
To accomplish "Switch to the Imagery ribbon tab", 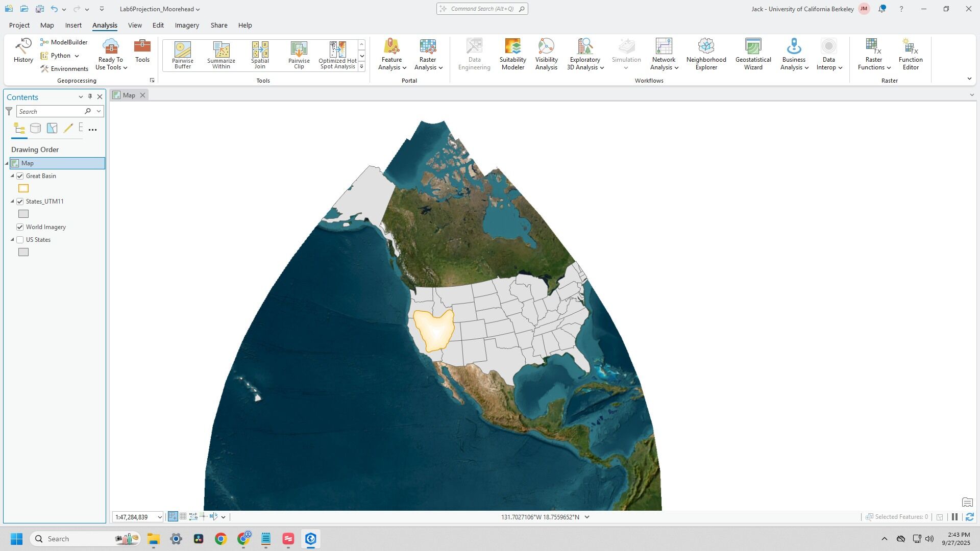I will coord(187,25).
